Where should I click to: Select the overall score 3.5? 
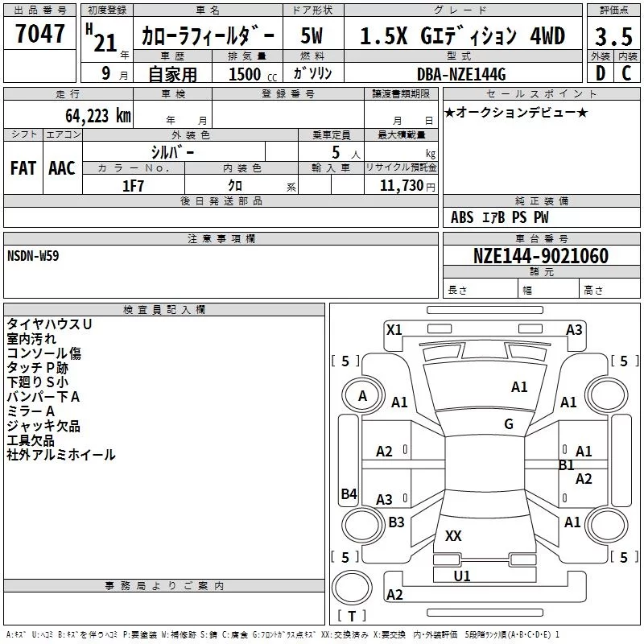[x=613, y=37]
